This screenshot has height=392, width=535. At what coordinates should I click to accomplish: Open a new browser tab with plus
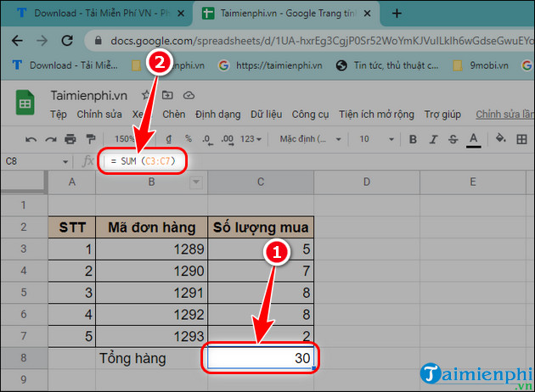tap(397, 14)
